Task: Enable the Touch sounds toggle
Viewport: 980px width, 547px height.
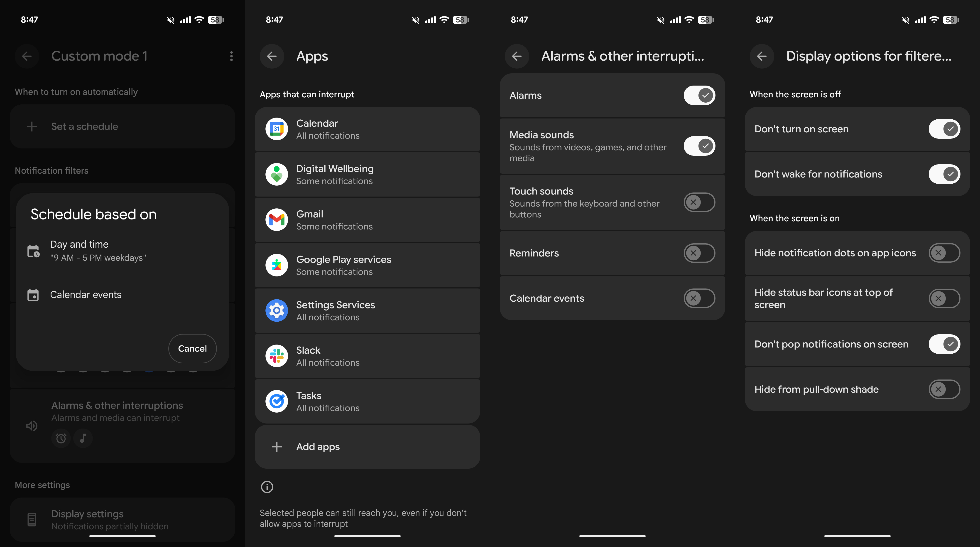Action: tap(699, 202)
